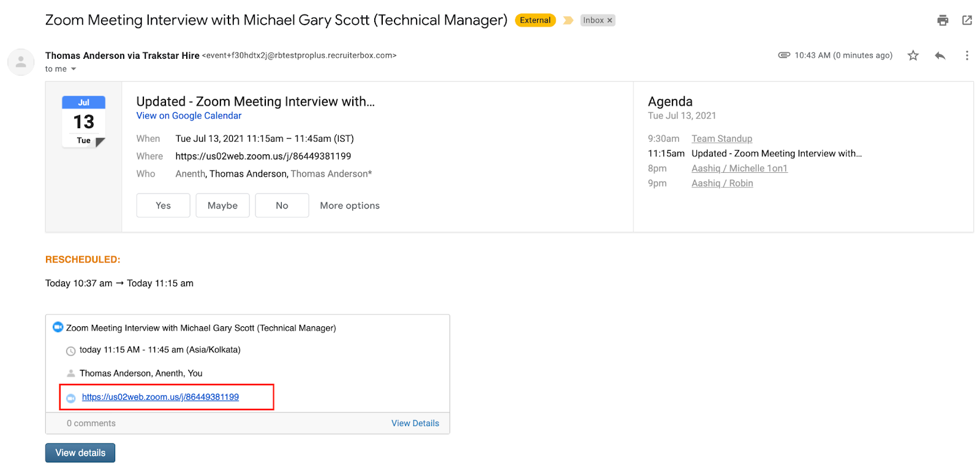The image size is (980, 466).
Task: Click the 'today 11:15 AM - 11:45 am' time text
Action: (160, 350)
